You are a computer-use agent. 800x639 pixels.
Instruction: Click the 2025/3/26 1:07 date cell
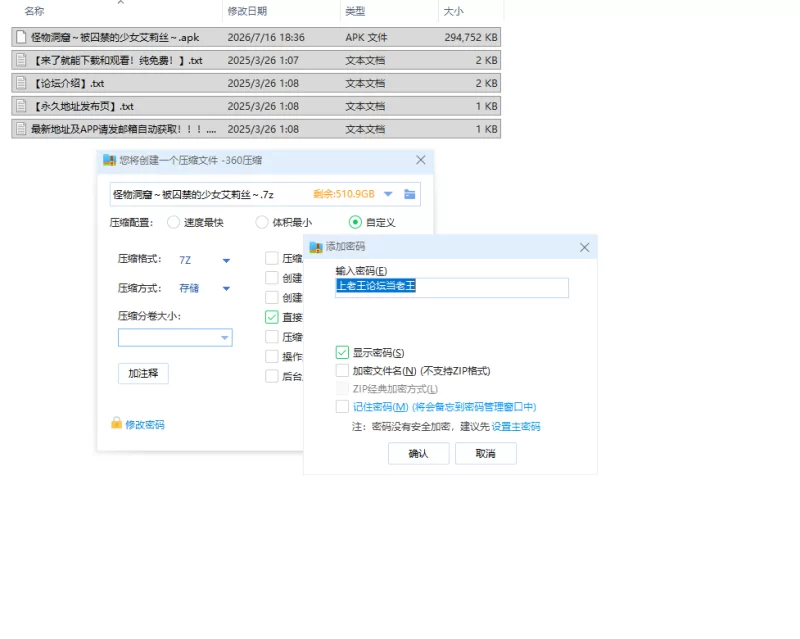pos(263,60)
